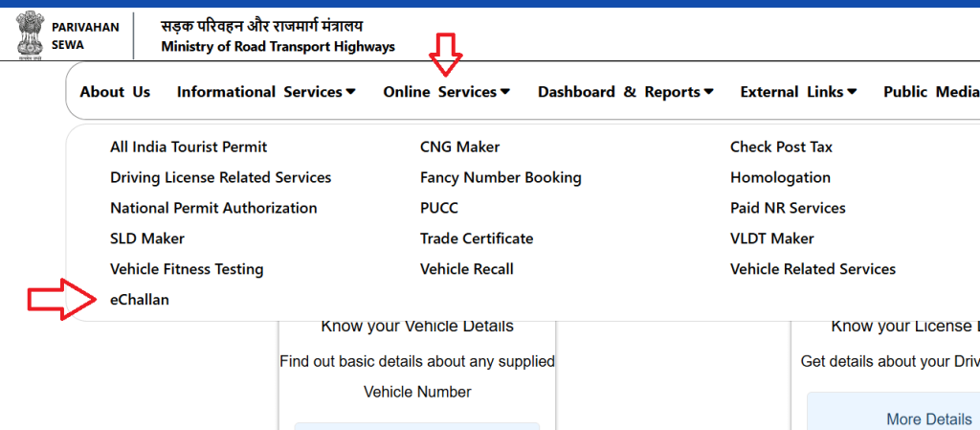Click the Know your License heading
The width and height of the screenshot is (980, 430).
(905, 326)
